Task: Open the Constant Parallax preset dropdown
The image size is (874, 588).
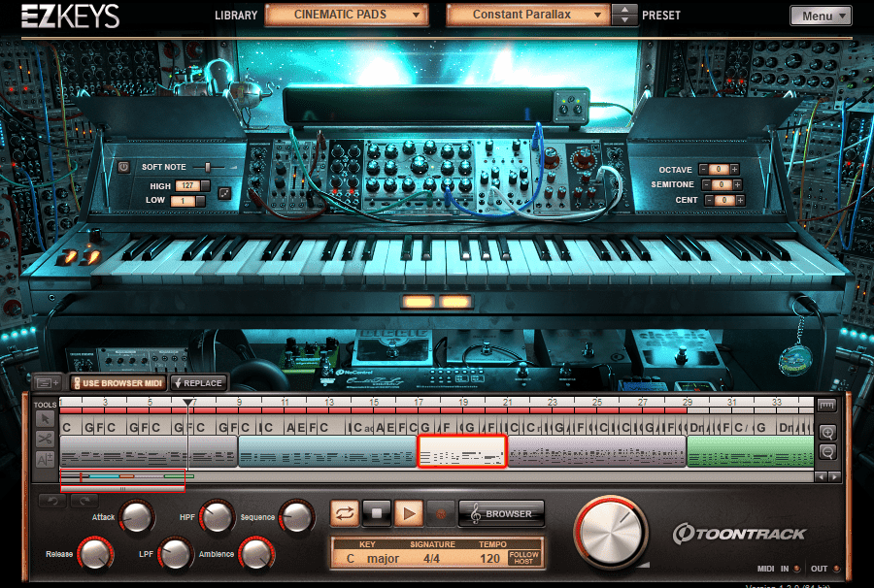Action: click(x=527, y=15)
